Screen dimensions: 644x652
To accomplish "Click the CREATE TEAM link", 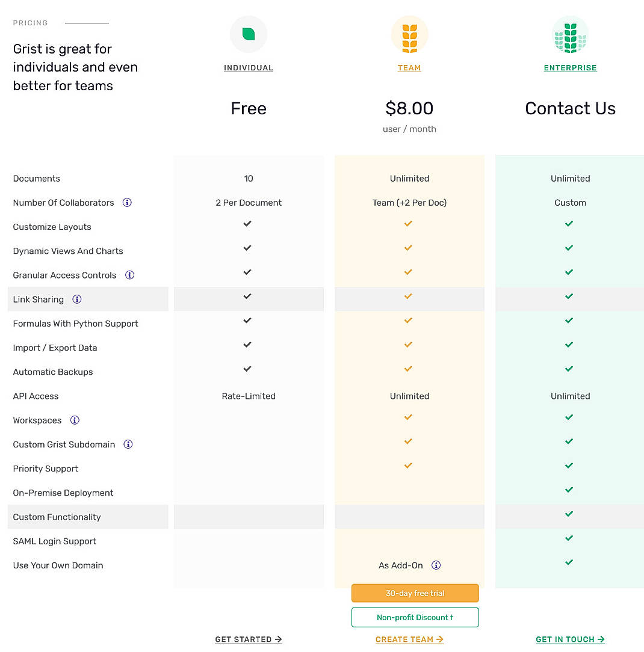I will [409, 639].
